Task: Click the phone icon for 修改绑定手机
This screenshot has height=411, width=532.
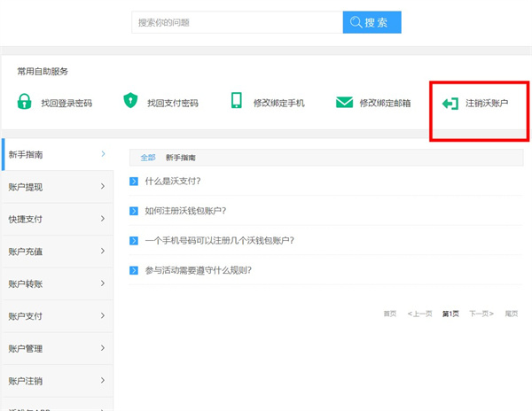Action: pos(237,102)
